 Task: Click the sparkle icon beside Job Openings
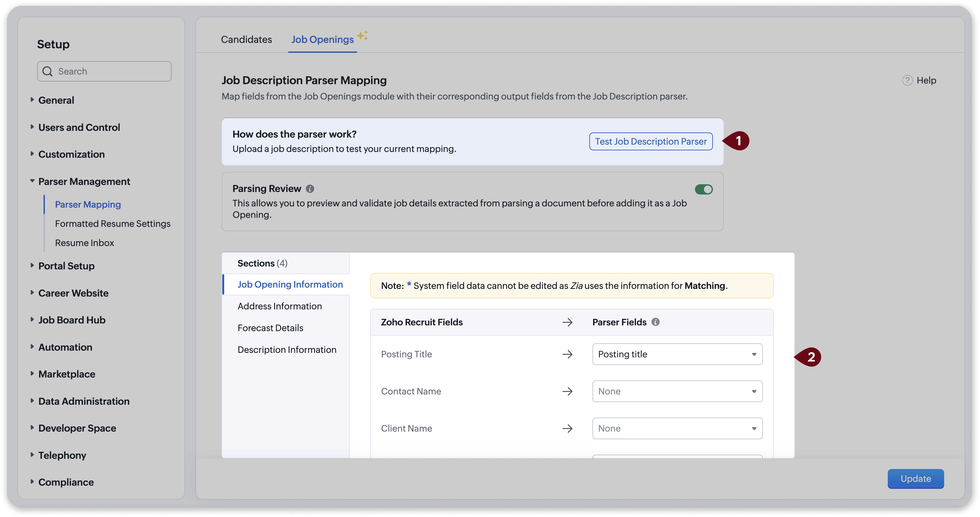[362, 36]
